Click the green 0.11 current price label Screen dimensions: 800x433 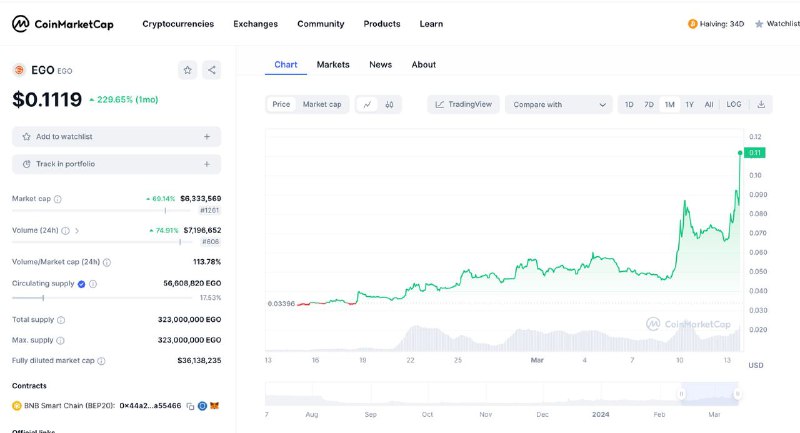755,152
